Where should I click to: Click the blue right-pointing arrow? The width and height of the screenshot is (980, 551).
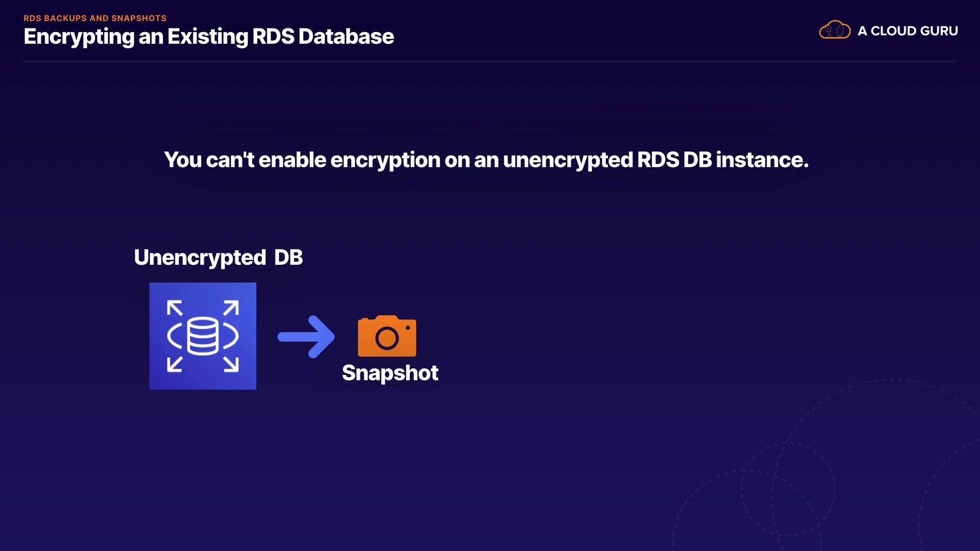306,337
